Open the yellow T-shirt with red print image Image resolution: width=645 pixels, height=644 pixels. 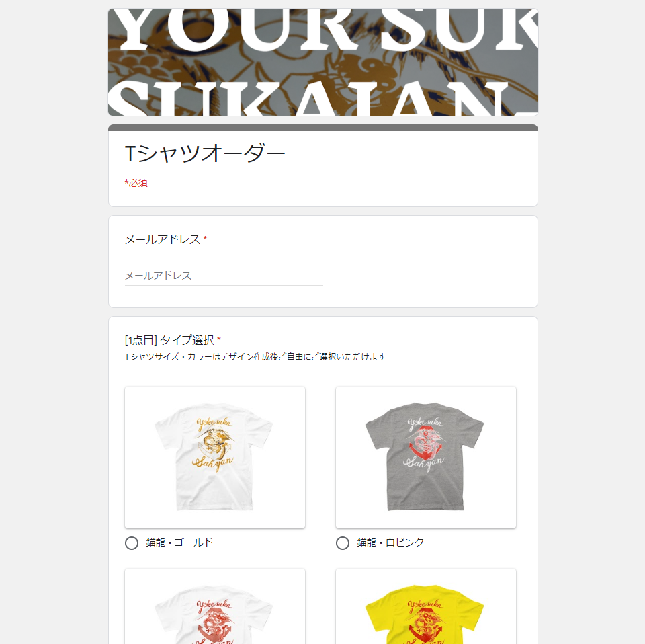426,606
